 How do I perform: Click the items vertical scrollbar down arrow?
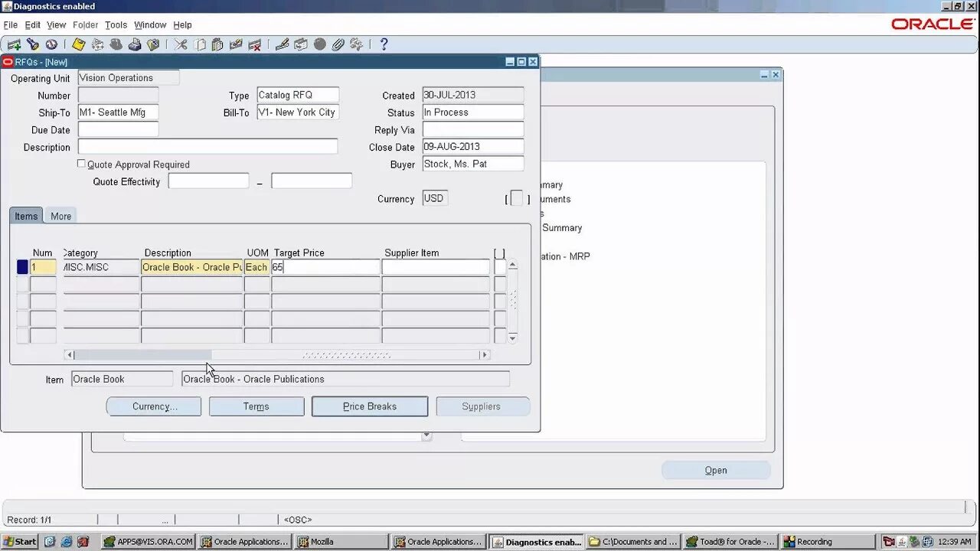(513, 337)
